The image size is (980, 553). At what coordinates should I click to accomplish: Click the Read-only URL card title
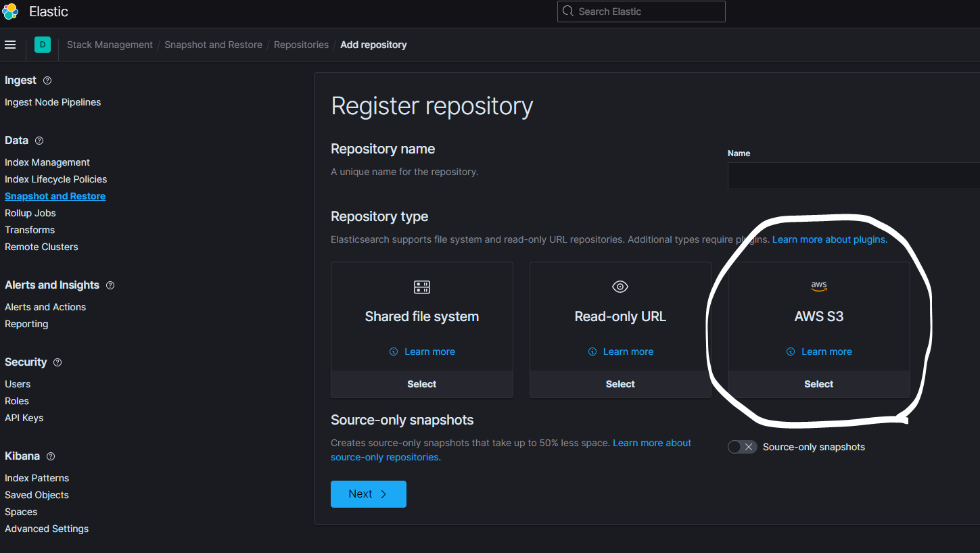[620, 316]
